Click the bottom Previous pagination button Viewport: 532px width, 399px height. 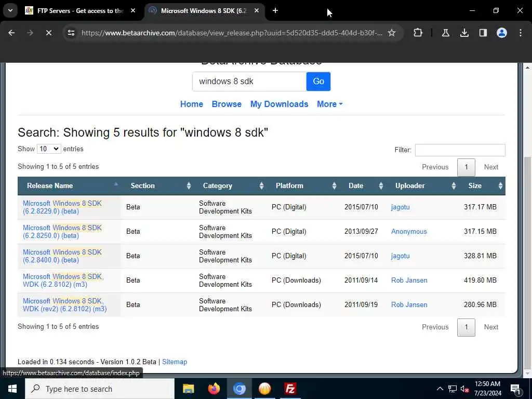pos(435,327)
